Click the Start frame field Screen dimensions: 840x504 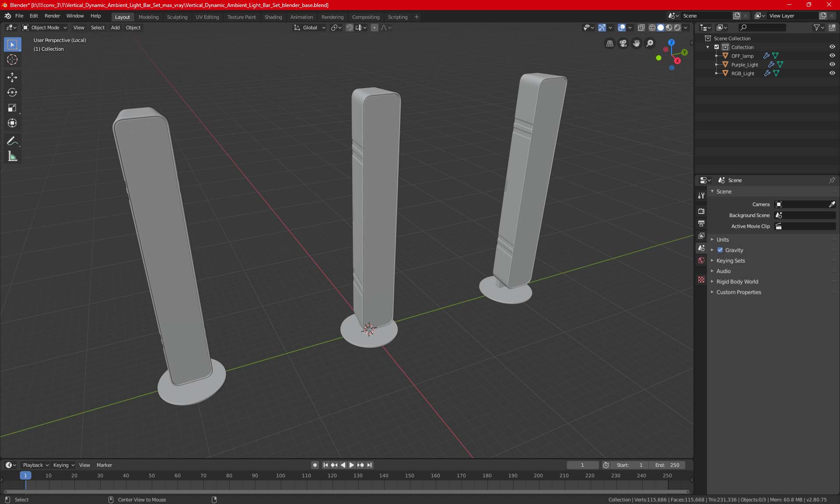[630, 465]
